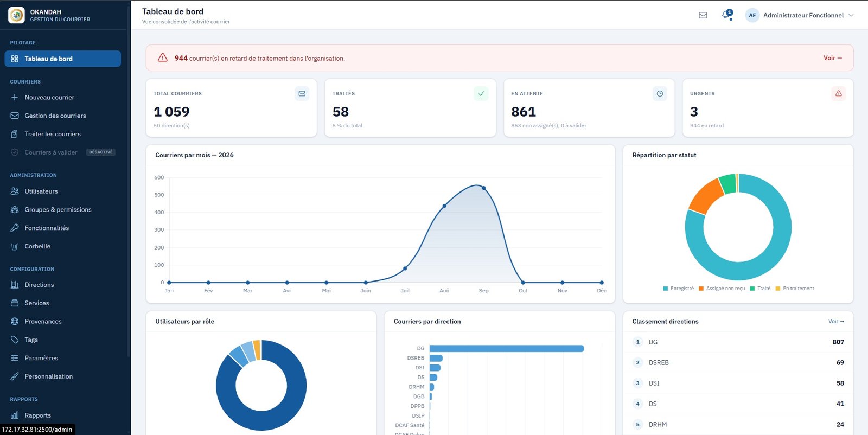Image resolution: width=868 pixels, height=435 pixels.
Task: Toggle the En traitement legend entry
Action: coord(795,289)
